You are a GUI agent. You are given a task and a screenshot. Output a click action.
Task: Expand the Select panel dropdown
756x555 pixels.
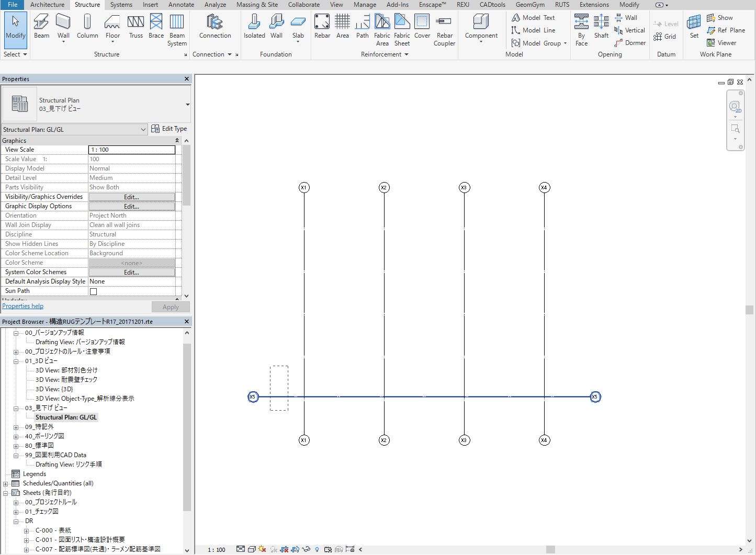[15, 54]
